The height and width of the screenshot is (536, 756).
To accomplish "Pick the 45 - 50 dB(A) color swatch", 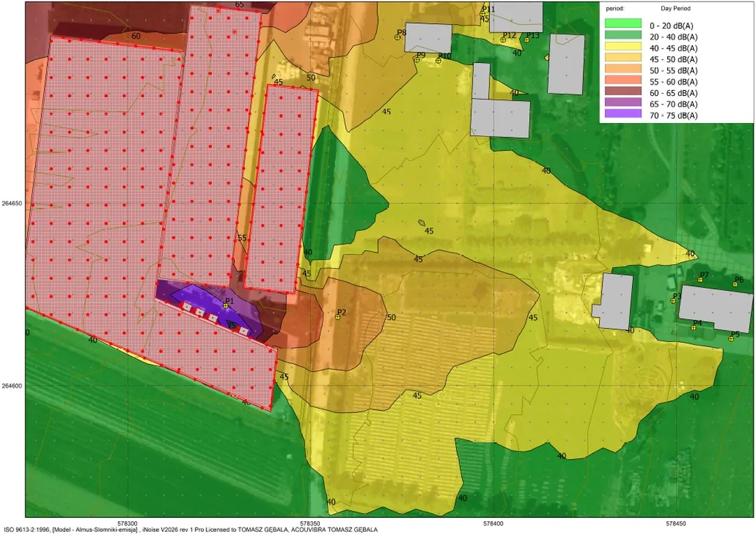I will tap(624, 58).
